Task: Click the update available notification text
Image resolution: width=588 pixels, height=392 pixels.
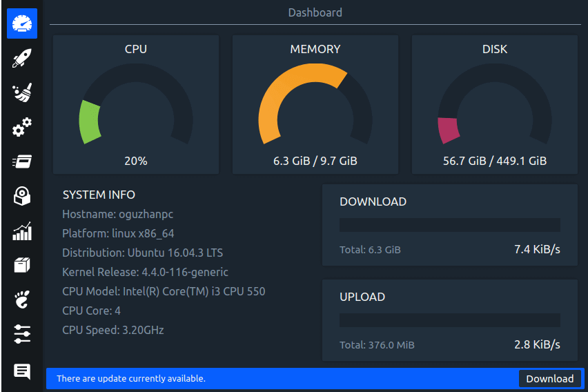Action: pos(131,379)
